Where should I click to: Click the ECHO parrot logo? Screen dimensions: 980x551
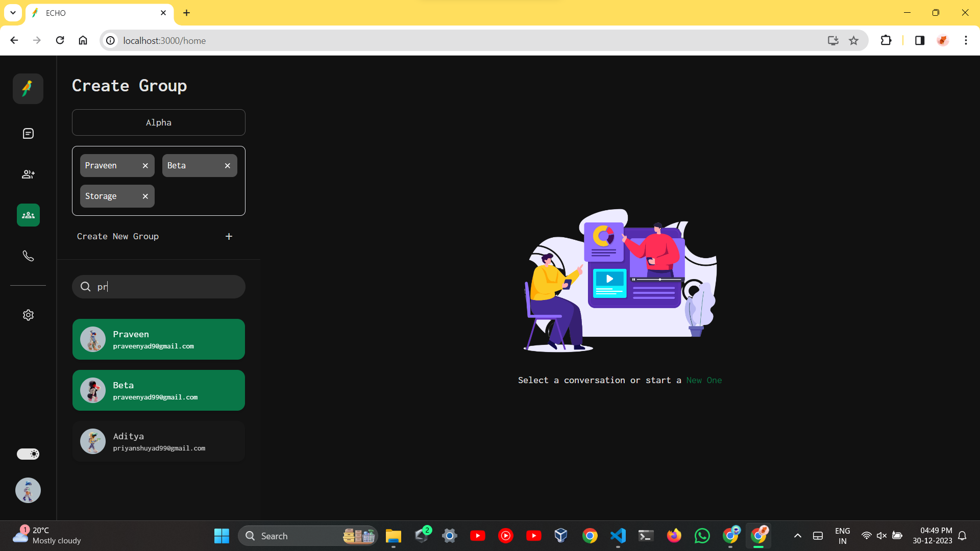pos(28,89)
